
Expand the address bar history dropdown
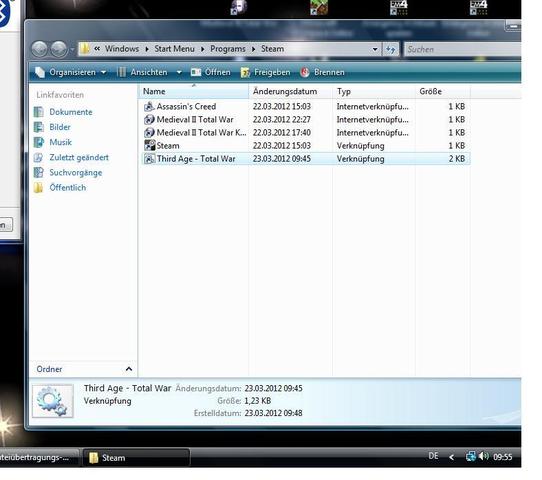tap(375, 49)
